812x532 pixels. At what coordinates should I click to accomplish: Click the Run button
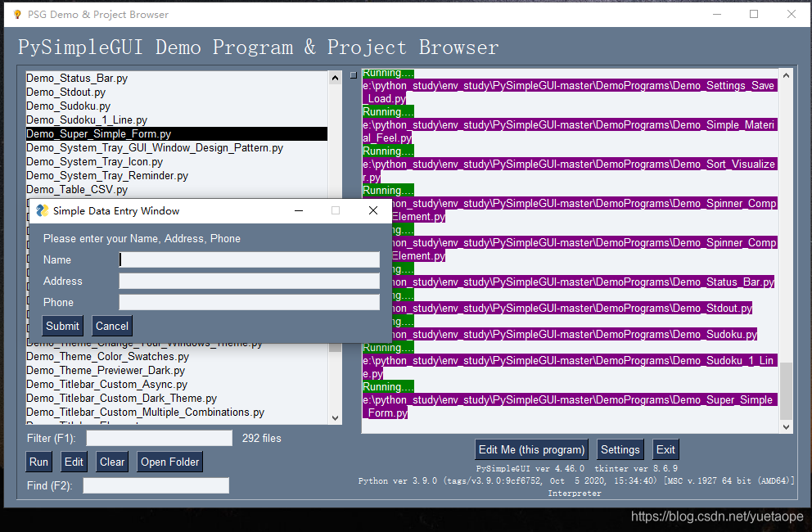(x=38, y=462)
